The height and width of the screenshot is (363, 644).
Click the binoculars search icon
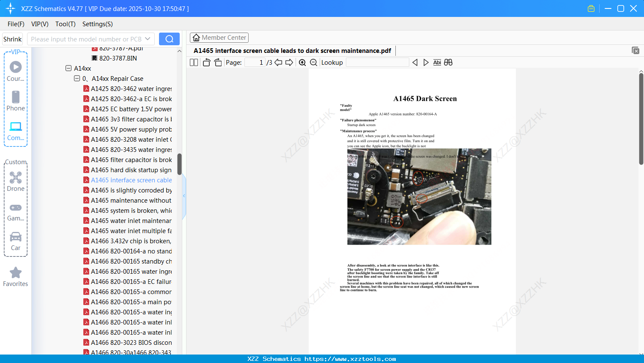coord(448,63)
